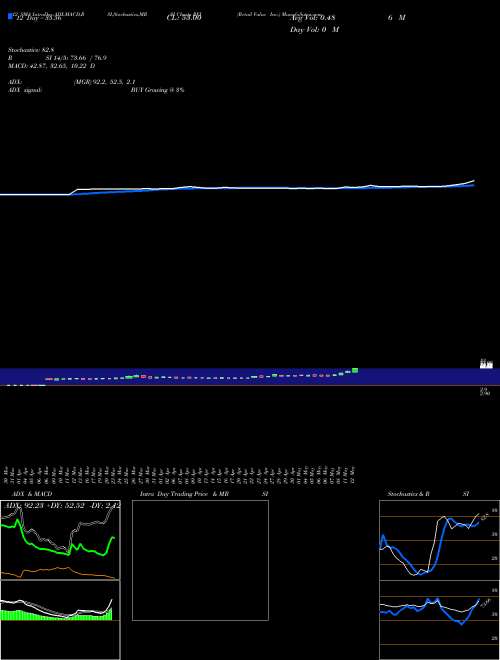
Task: Click the orange line in the ADX panel
Action: click(x=59, y=572)
